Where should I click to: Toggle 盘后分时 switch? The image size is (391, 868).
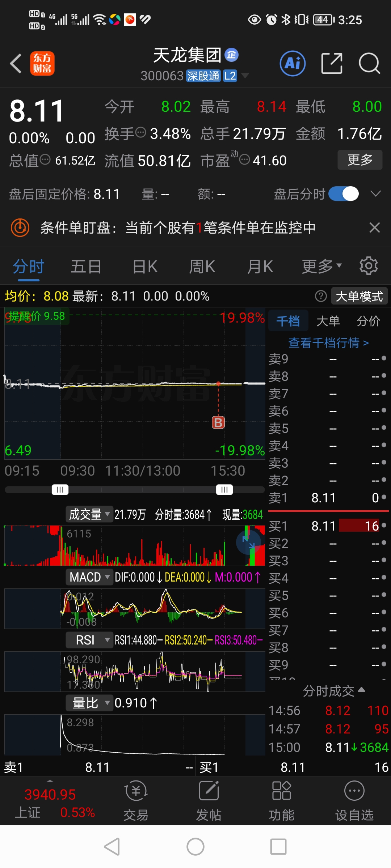[344, 194]
